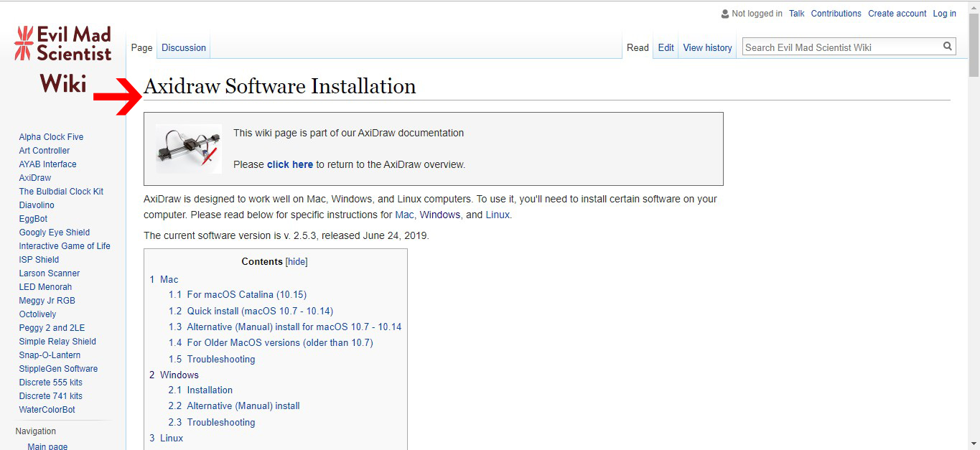Click the AxiDraw machine thumbnail image
This screenshot has width=980, height=450.
[x=189, y=149]
